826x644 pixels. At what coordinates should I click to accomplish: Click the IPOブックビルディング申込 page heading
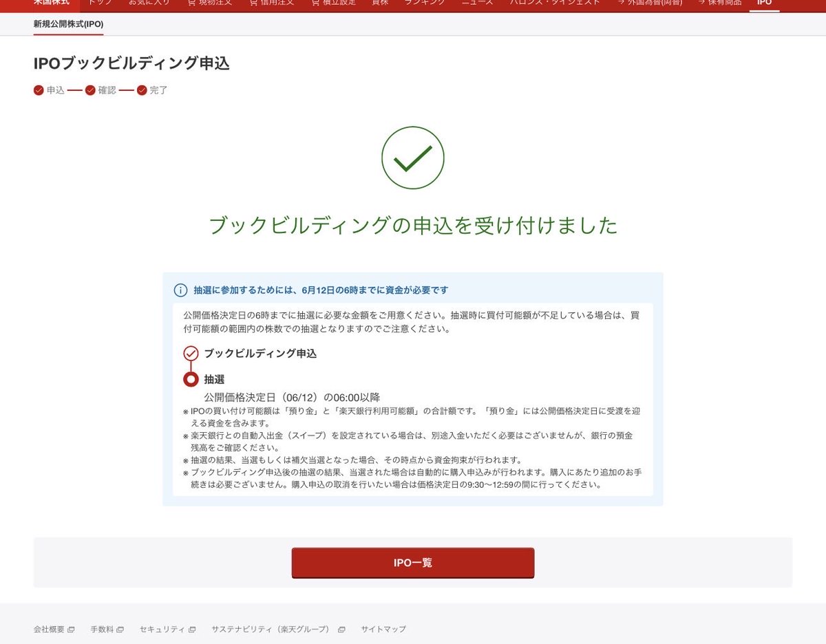tap(131, 64)
